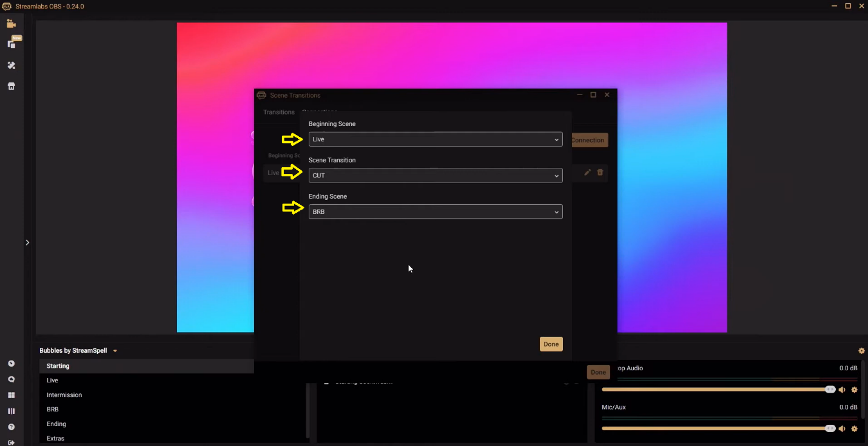Mute the Desktop Audio source
868x446 pixels.
[x=842, y=390]
